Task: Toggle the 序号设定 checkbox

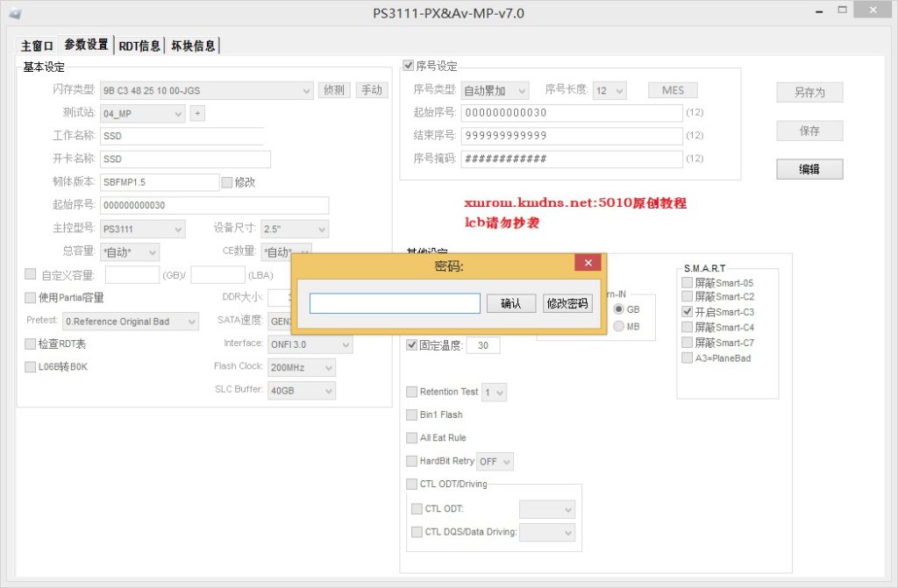Action: point(408,66)
